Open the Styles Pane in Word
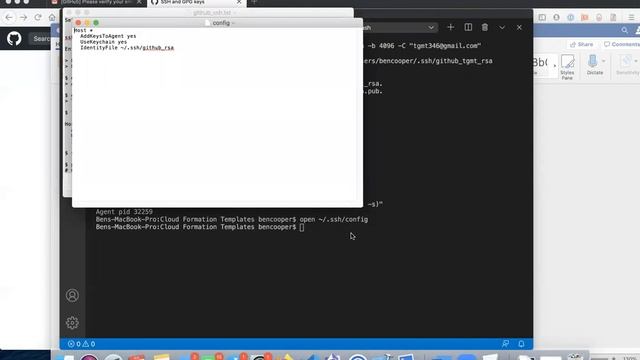 click(x=567, y=66)
